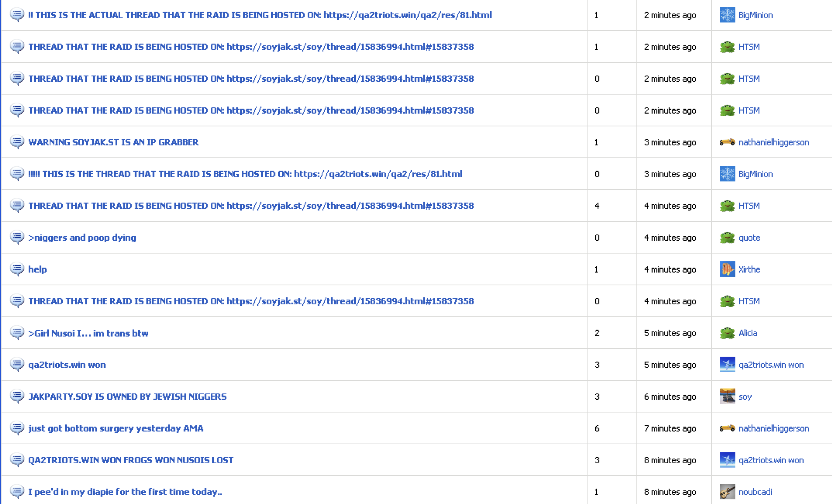Click the avatar next to username soy

point(727,396)
